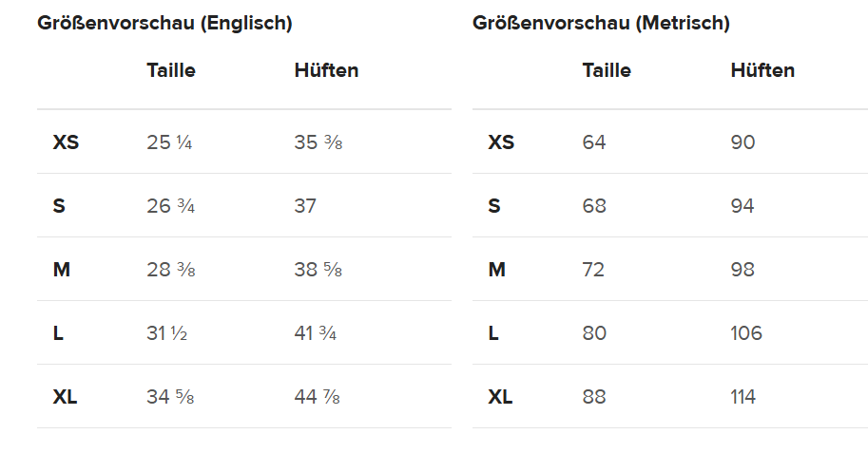Select the 25 ¼ waist value
Image resolution: width=868 pixels, height=453 pixels.
[x=170, y=142]
